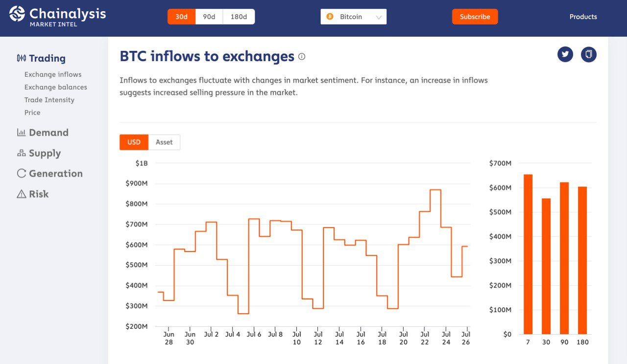Switch to 90d time range
This screenshot has width=627, height=364.
pos(209,17)
